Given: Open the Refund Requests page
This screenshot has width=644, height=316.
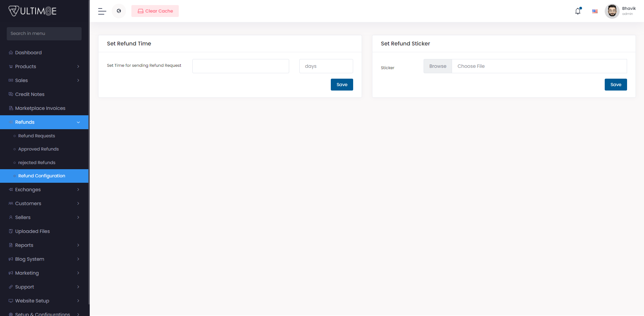Looking at the screenshot, I should tap(37, 136).
